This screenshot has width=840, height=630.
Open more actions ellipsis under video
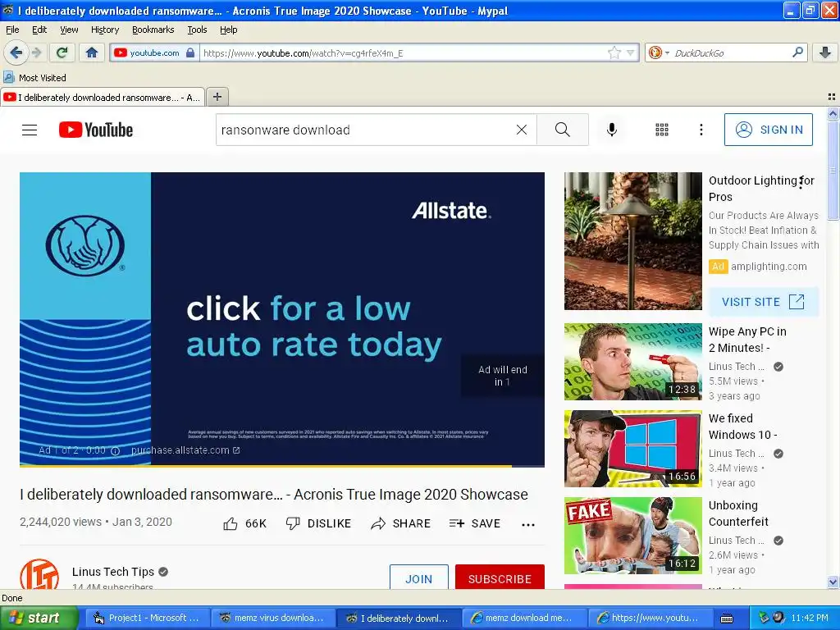(528, 524)
